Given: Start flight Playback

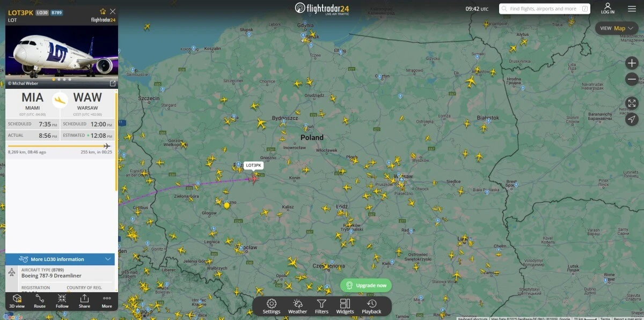Looking at the screenshot, I should click(x=371, y=307).
